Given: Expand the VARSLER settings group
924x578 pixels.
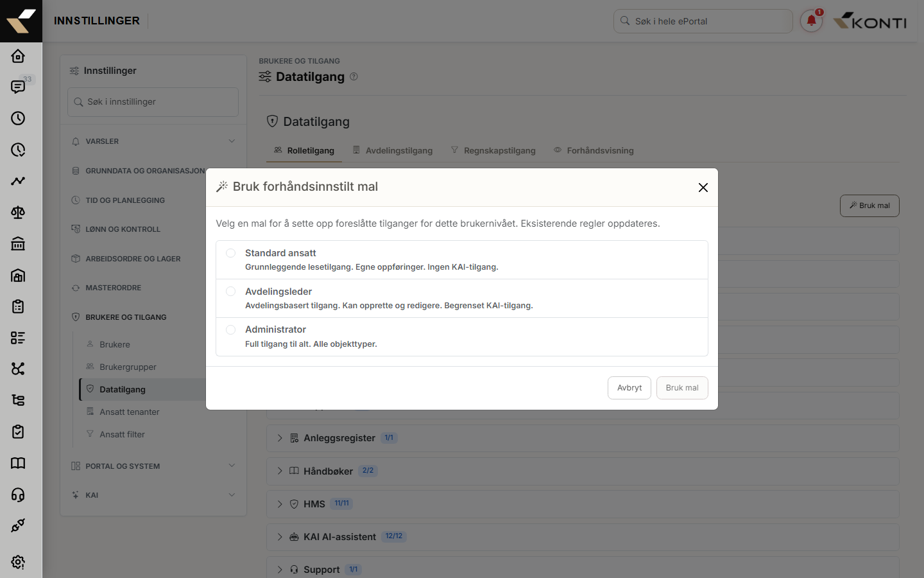Looking at the screenshot, I should pyautogui.click(x=153, y=141).
